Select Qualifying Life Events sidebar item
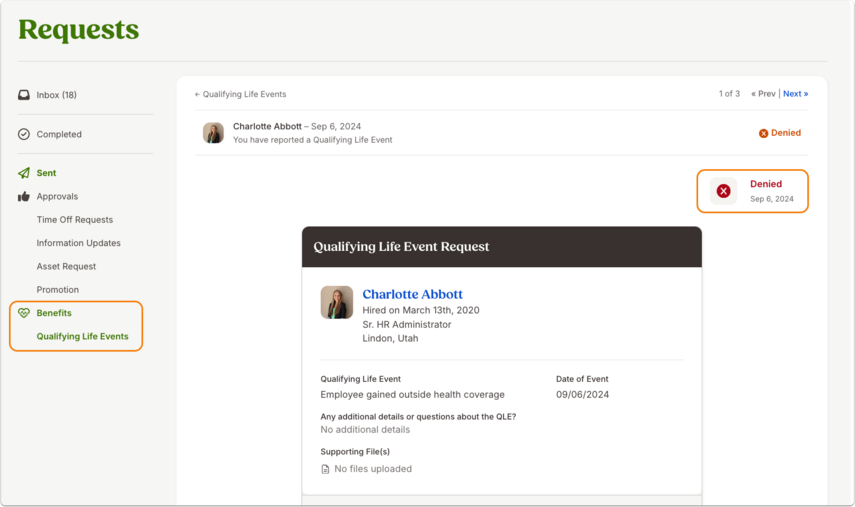The image size is (855, 507). (82, 336)
